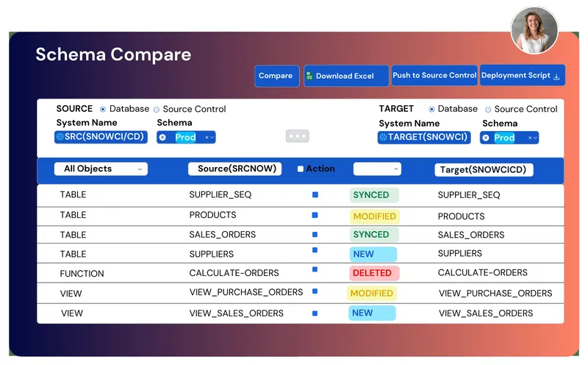This screenshot has height=365, width=588.
Task: Click Prod text in target Schema
Action: [x=504, y=138]
